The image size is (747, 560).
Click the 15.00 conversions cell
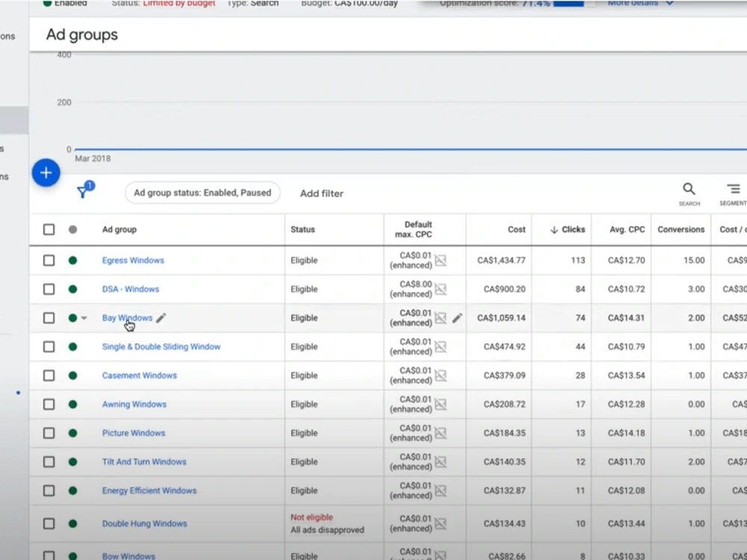point(694,261)
